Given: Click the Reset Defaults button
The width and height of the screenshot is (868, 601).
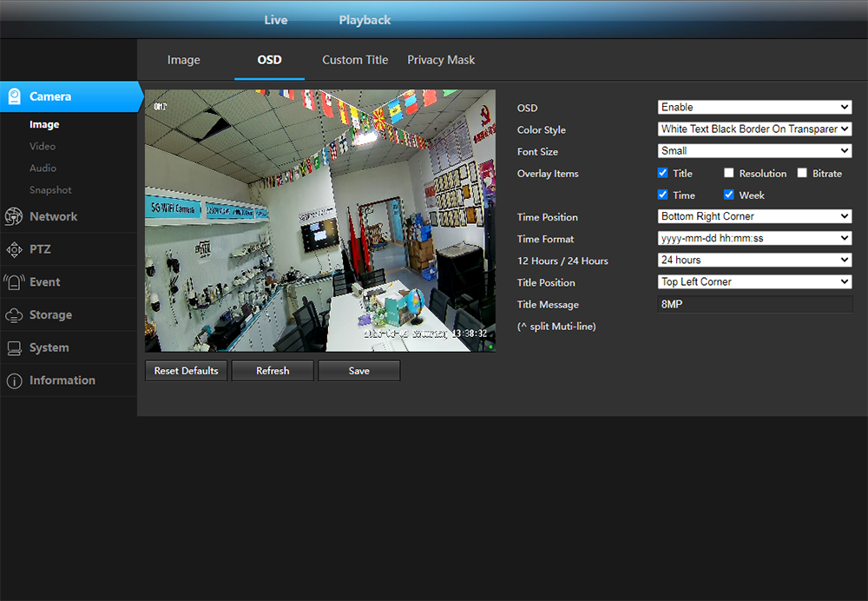Looking at the screenshot, I should coord(186,371).
